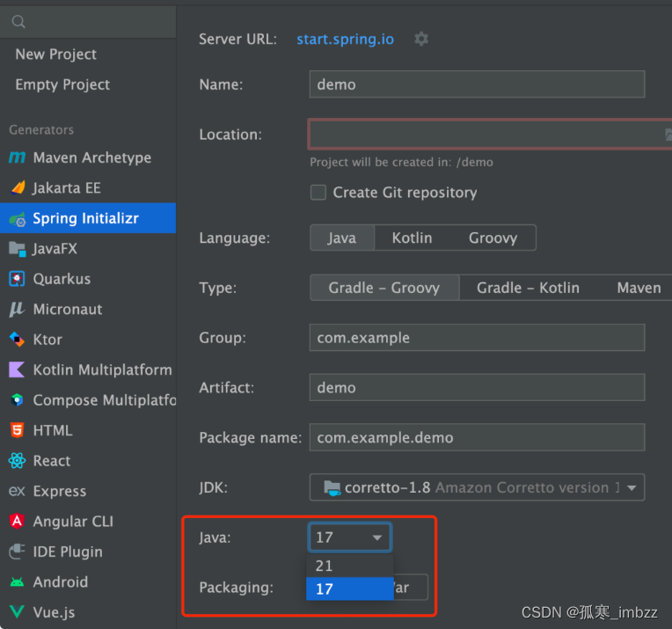Choose Java version 17 from list

pos(350,589)
